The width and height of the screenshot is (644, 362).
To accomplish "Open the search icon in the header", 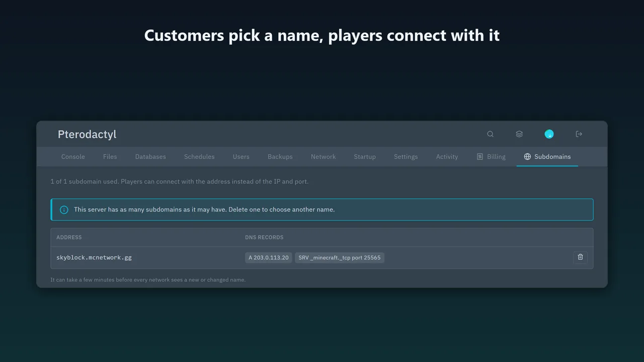I will pyautogui.click(x=490, y=134).
